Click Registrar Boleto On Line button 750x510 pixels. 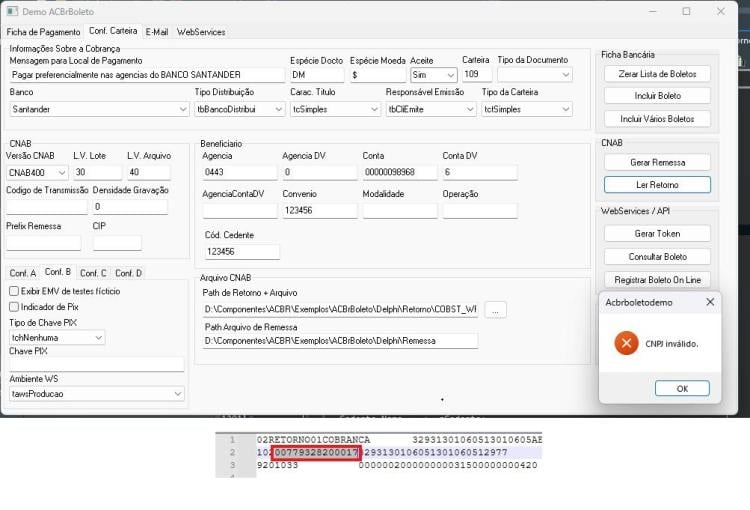coord(657,280)
